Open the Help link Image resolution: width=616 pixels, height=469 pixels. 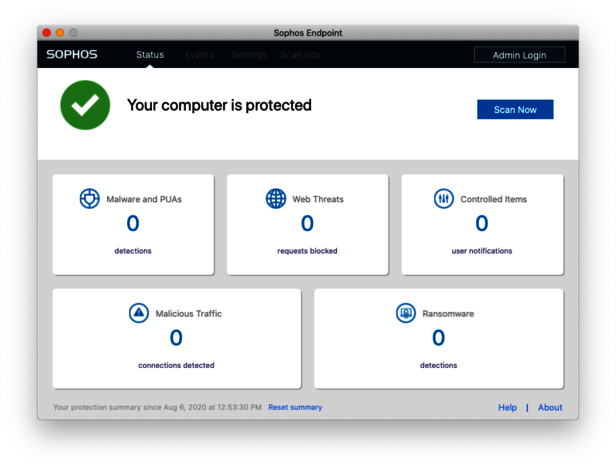[x=508, y=407]
